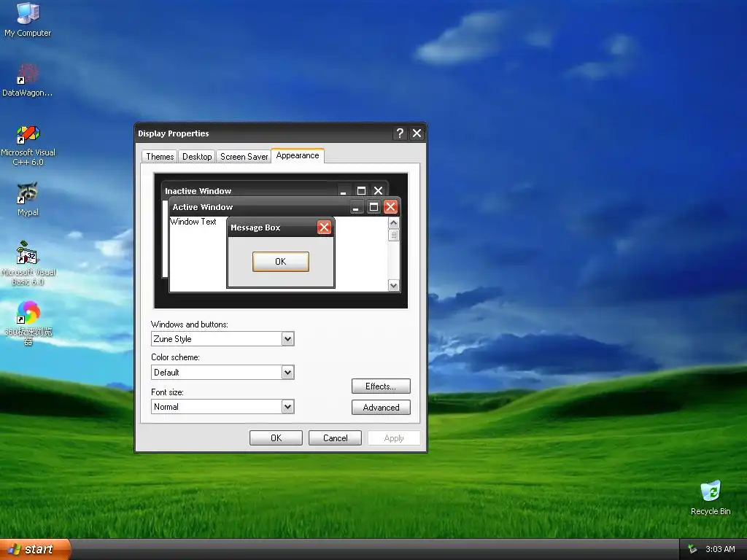Click the Message Box preview title
This screenshot has height=560, width=747.
point(255,227)
